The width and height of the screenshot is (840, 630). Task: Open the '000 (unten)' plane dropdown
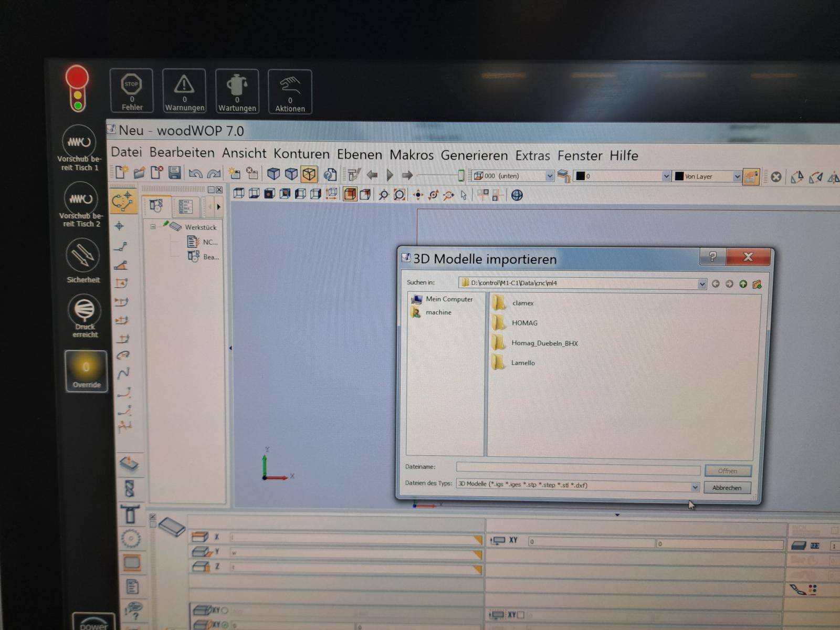tap(549, 176)
